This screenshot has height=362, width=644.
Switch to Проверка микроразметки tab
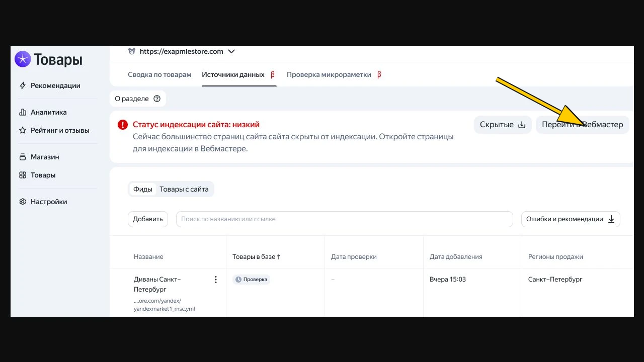point(329,74)
